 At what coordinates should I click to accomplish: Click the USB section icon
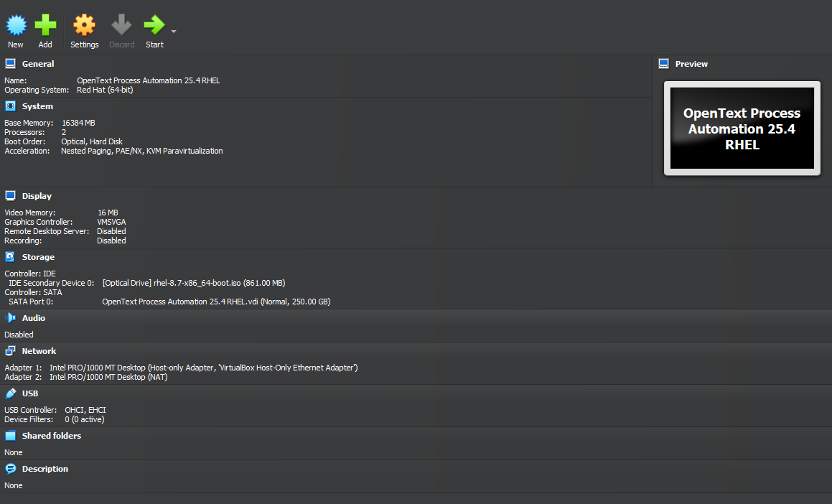tap(10, 393)
